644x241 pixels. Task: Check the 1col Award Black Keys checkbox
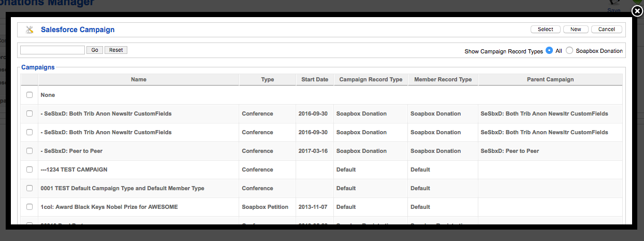coord(30,207)
